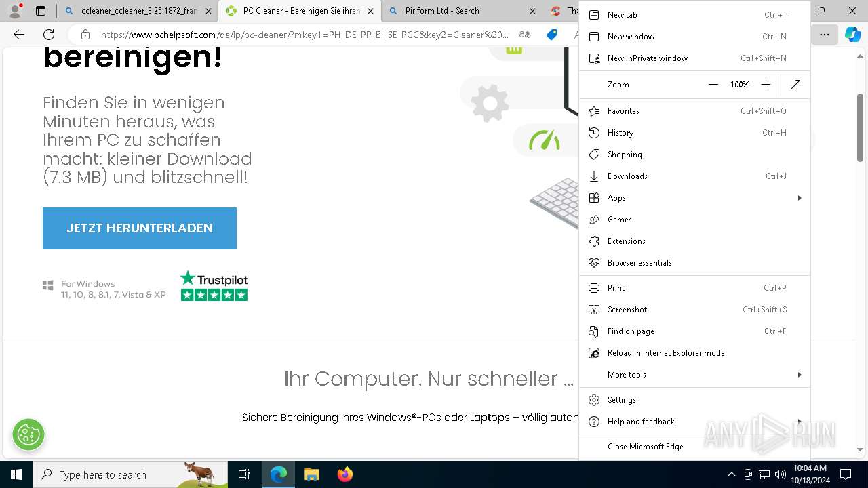
Task: Open the tab actions menu icon
Action: coord(41,11)
